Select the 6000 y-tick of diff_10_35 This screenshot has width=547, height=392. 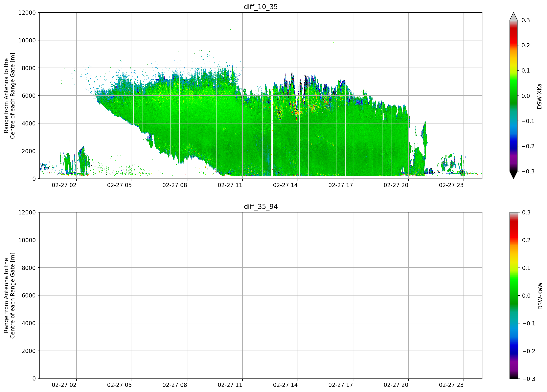coord(29,96)
